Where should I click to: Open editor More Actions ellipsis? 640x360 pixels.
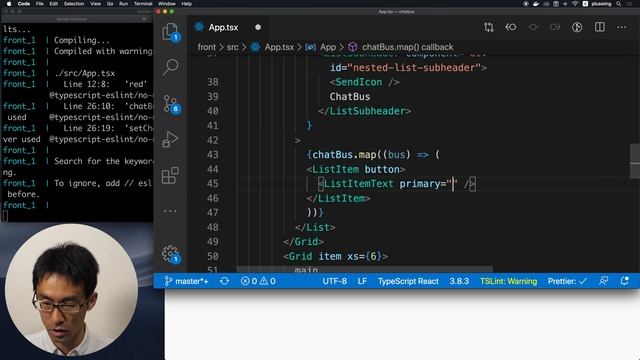tap(622, 27)
